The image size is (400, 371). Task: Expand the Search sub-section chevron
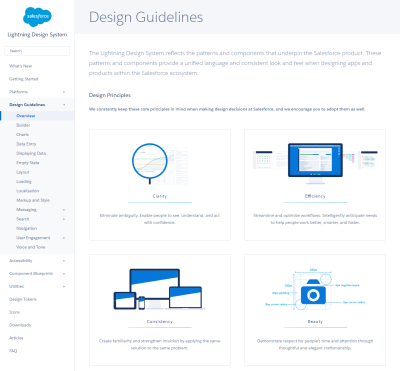point(64,219)
